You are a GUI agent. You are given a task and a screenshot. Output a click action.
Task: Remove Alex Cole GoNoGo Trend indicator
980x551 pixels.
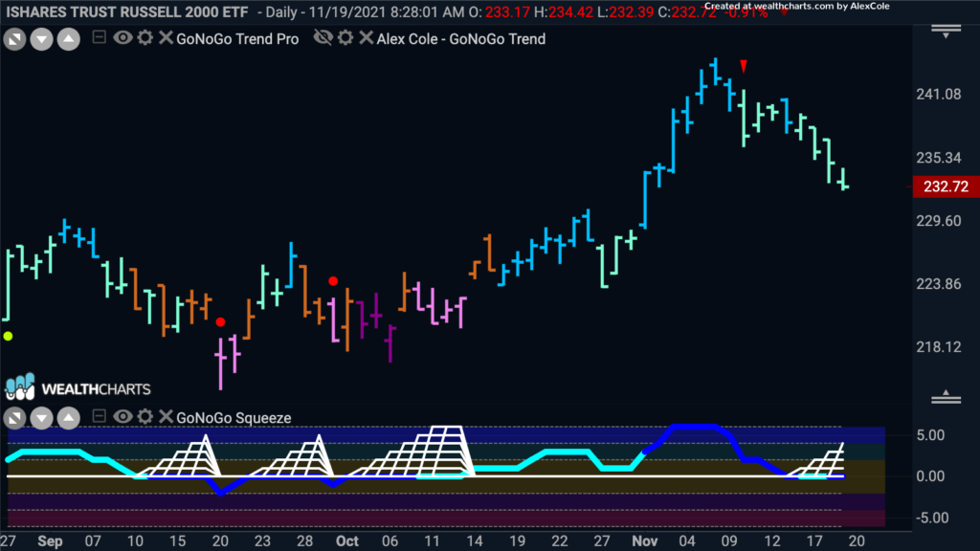pos(367,39)
